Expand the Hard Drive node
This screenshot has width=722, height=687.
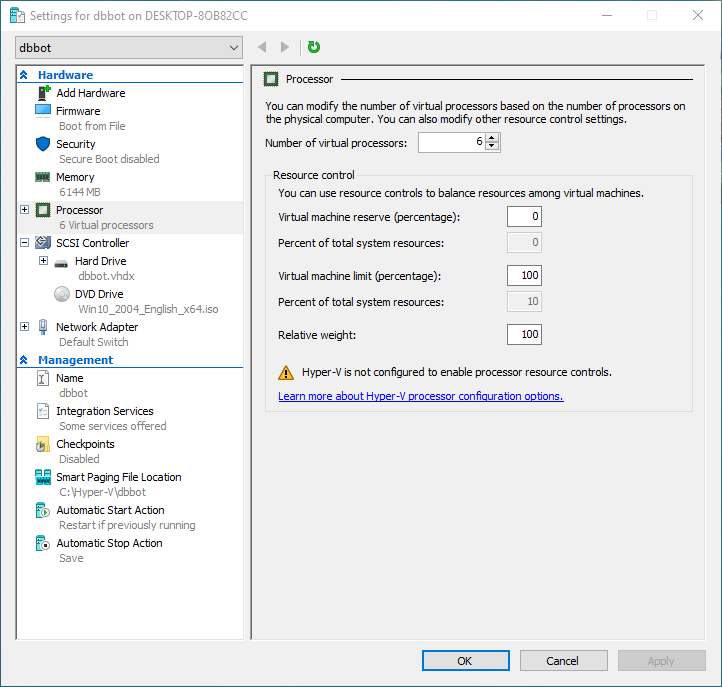43,261
